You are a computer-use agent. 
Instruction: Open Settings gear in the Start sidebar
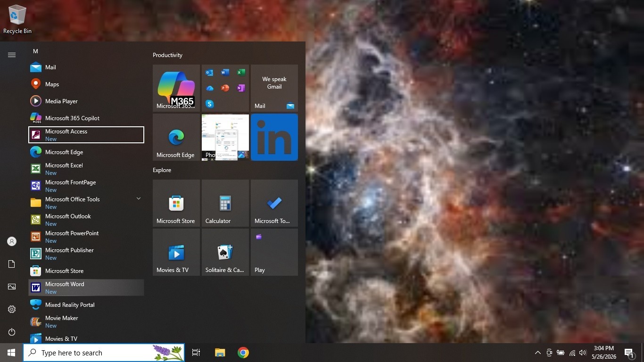pyautogui.click(x=12, y=309)
